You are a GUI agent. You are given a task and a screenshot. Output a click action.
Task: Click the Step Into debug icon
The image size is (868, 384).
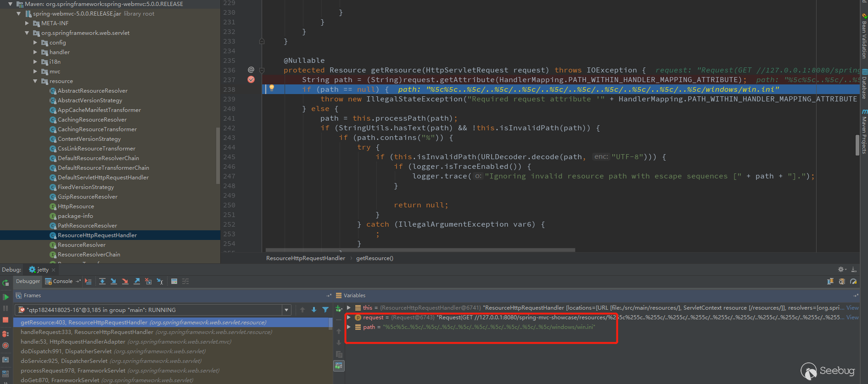pos(114,281)
